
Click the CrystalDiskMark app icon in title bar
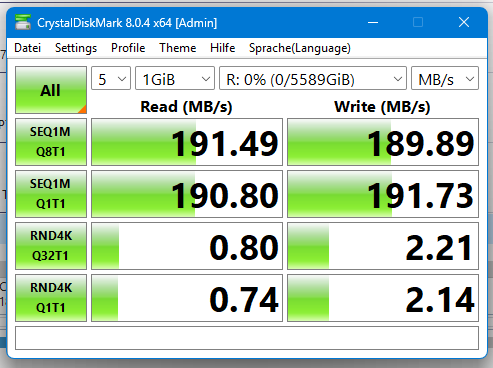pyautogui.click(x=23, y=22)
